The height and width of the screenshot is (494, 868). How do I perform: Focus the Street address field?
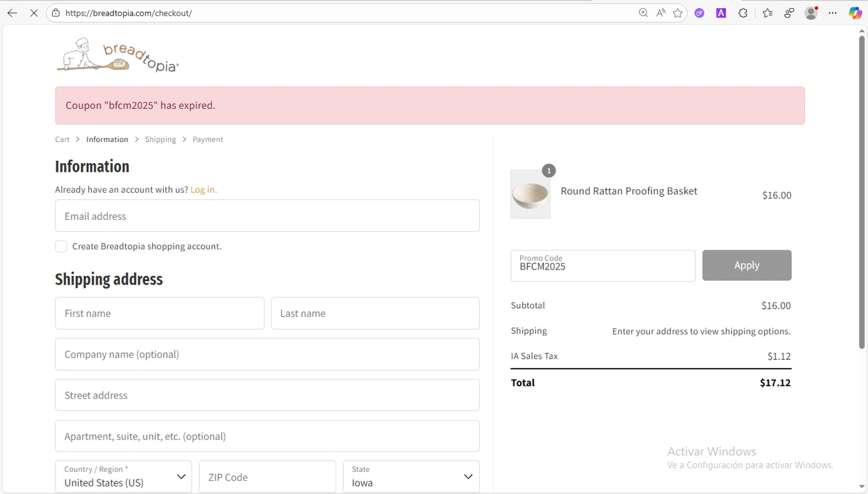pyautogui.click(x=267, y=395)
